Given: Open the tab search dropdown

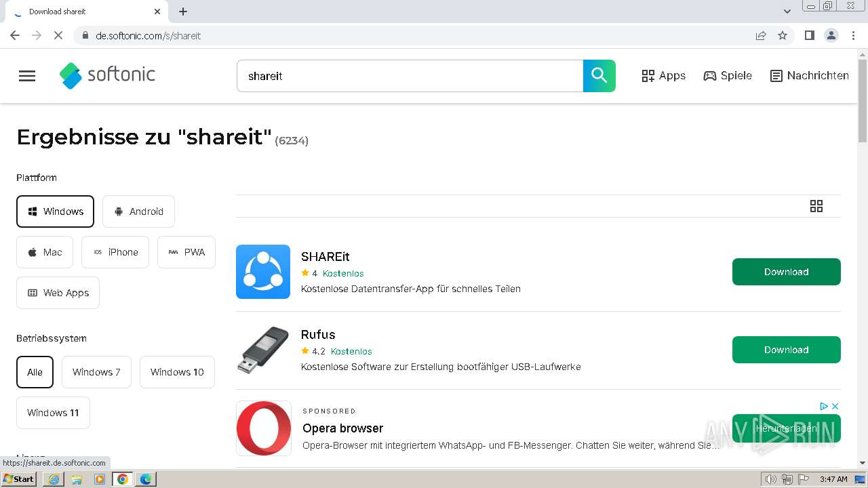Looking at the screenshot, I should coord(787,12).
